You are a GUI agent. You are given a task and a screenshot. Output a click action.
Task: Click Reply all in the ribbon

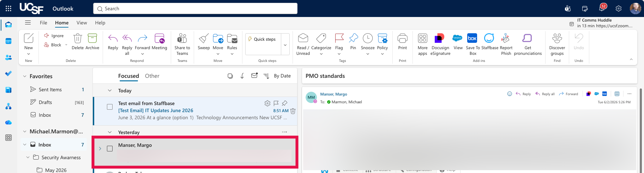point(127,44)
